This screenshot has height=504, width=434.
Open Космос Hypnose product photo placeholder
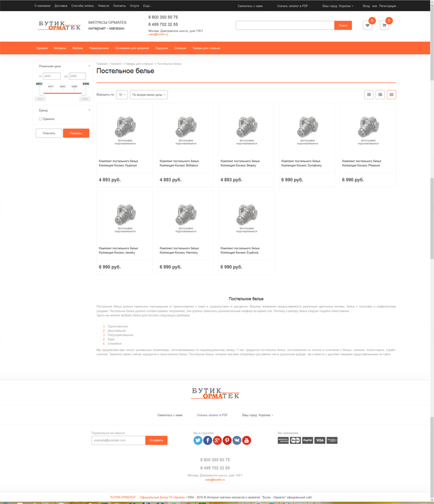click(x=125, y=130)
